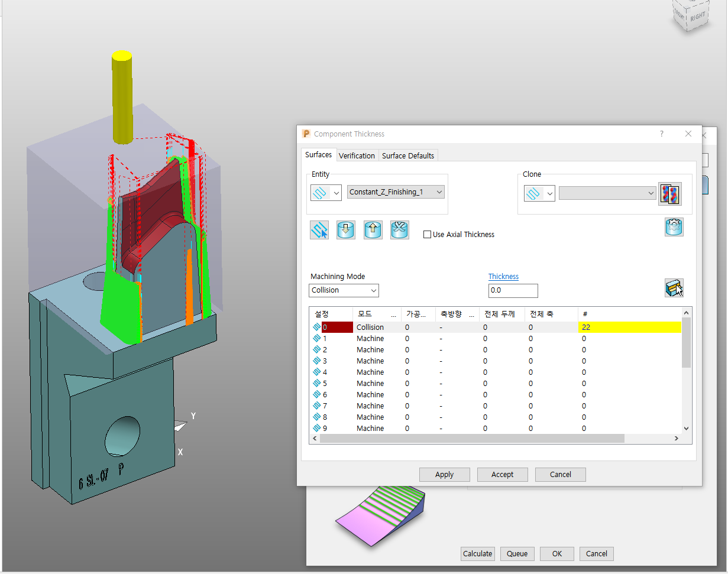Enable Use Axial Thickness
Viewport: 728px width, 574px height.
(427, 234)
